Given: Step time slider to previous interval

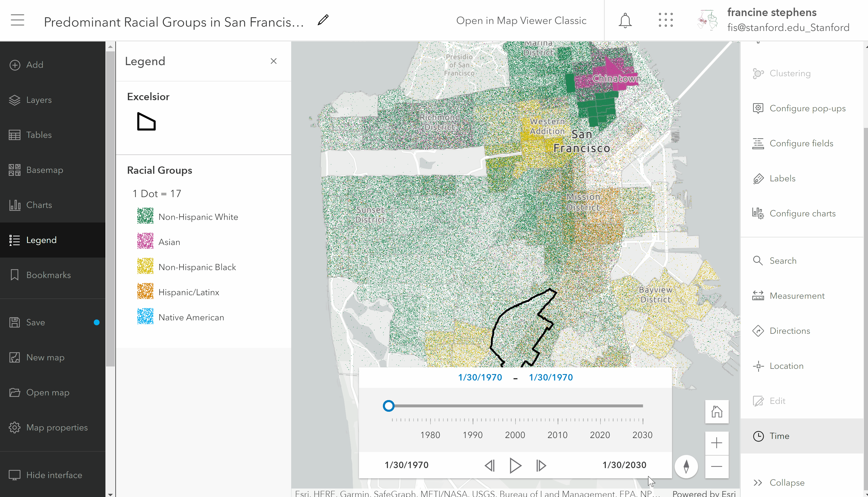Looking at the screenshot, I should 490,465.
